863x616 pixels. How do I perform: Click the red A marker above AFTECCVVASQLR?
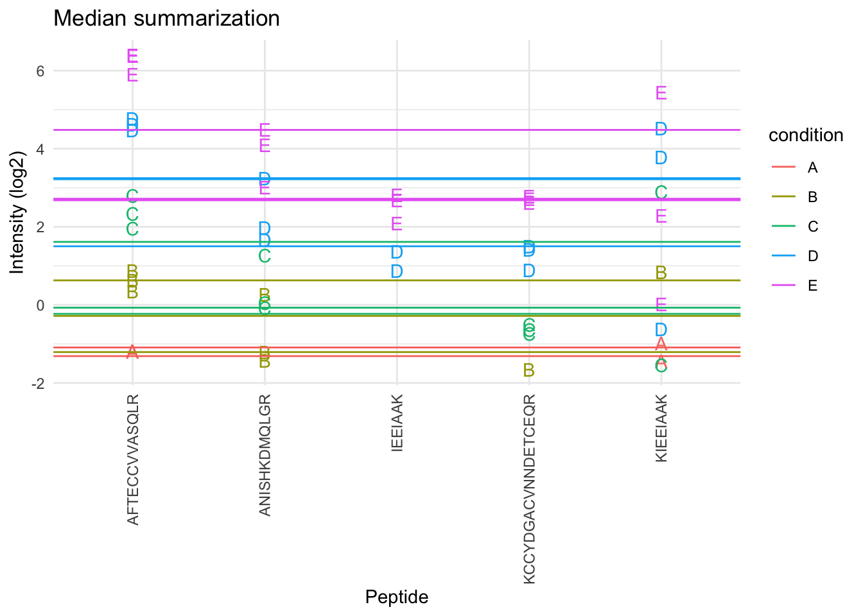pyautogui.click(x=132, y=352)
